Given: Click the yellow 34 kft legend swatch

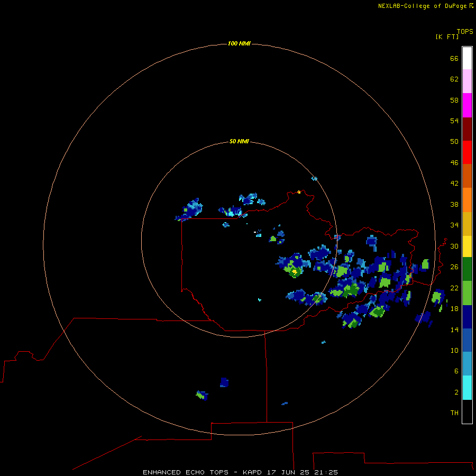Looking at the screenshot, I should 467,246.
